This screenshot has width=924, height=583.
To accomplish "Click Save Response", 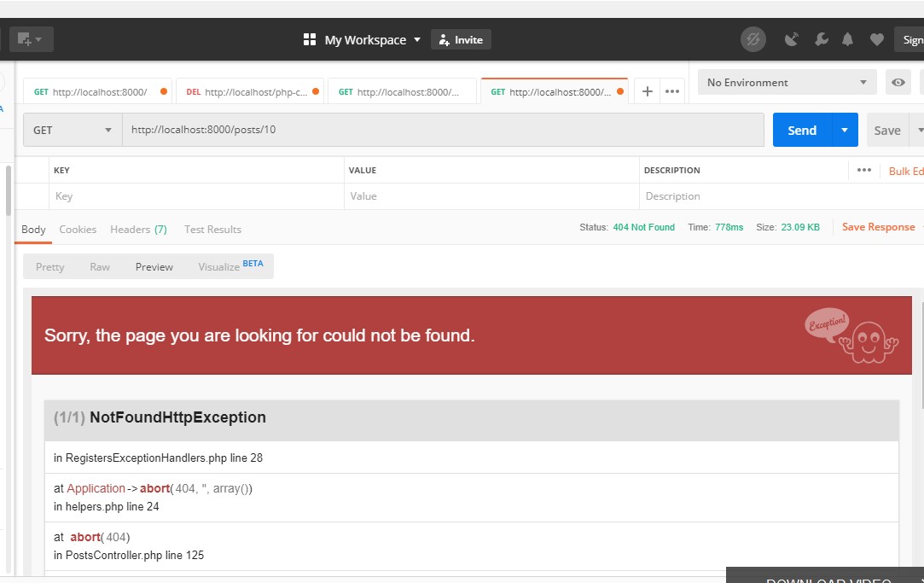I will click(878, 227).
